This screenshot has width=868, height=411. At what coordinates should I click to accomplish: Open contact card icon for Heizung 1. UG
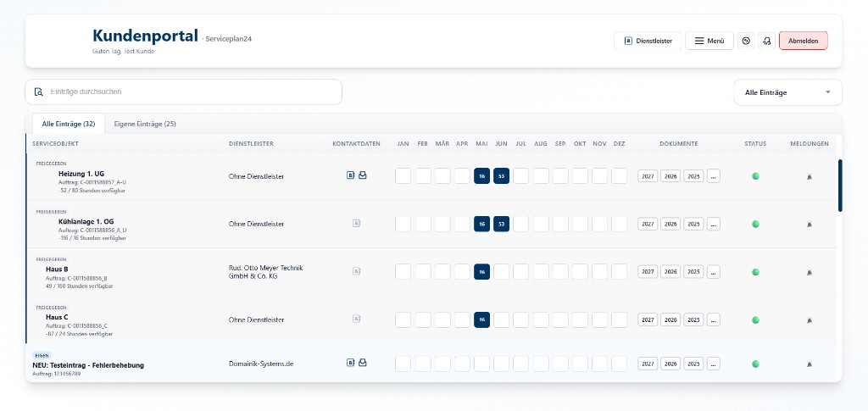pyautogui.click(x=350, y=175)
